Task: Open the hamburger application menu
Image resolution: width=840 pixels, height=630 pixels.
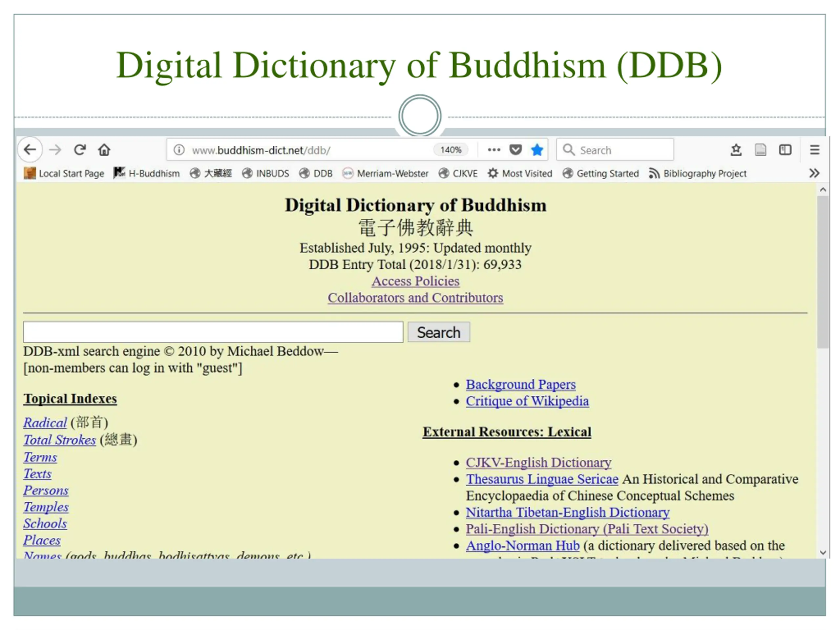Action: [x=814, y=150]
